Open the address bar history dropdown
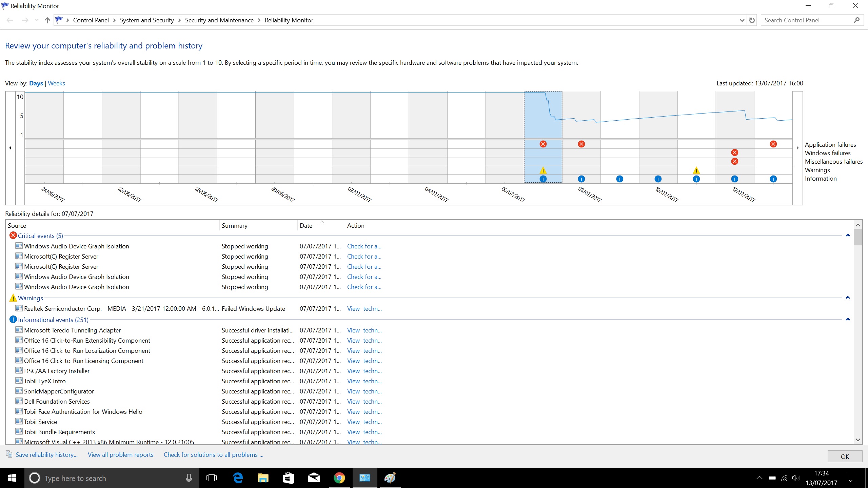The image size is (868, 488). click(x=742, y=20)
